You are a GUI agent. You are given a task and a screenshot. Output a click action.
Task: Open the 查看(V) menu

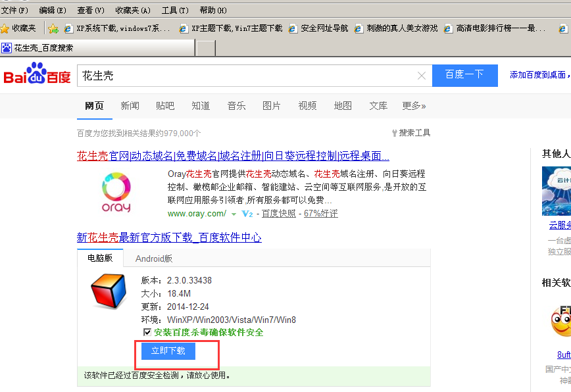click(x=91, y=10)
